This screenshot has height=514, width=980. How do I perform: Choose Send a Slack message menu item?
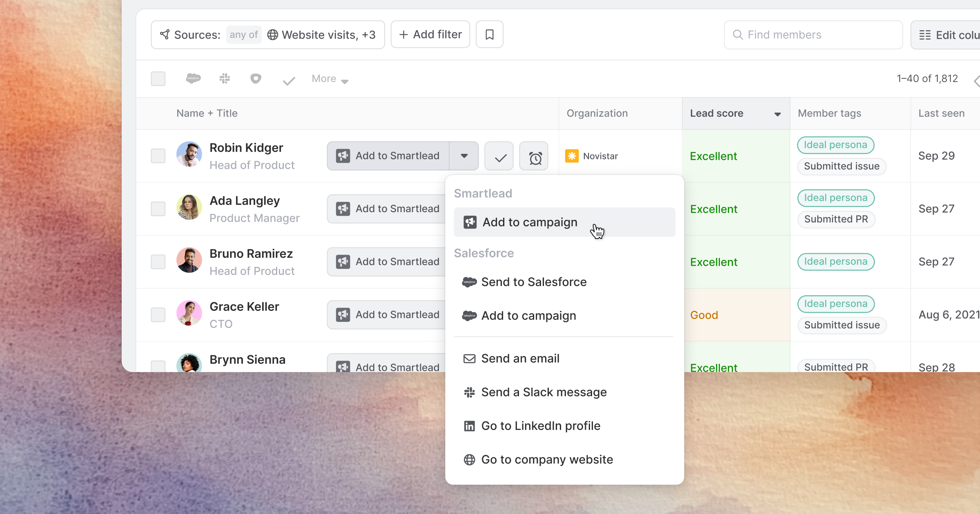[564, 392]
